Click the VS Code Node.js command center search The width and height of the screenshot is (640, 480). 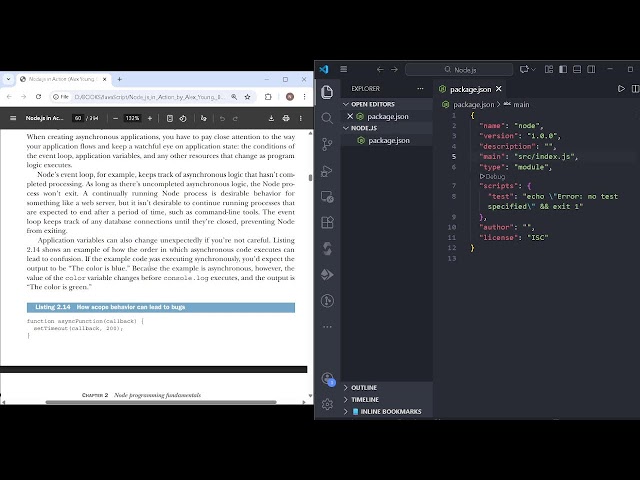click(x=459, y=69)
